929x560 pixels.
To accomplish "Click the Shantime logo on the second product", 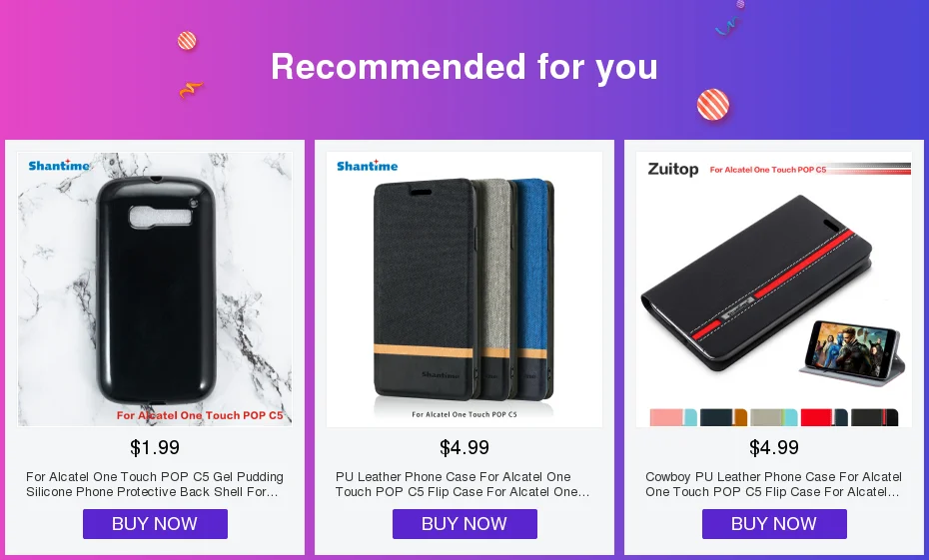I will pos(368,166).
